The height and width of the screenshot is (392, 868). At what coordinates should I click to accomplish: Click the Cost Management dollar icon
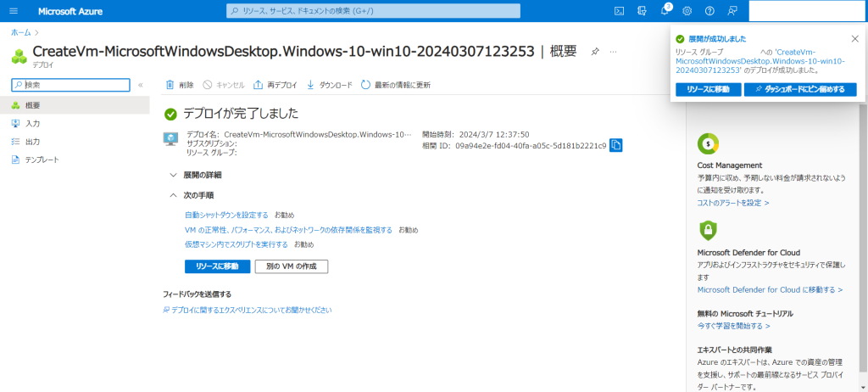708,144
